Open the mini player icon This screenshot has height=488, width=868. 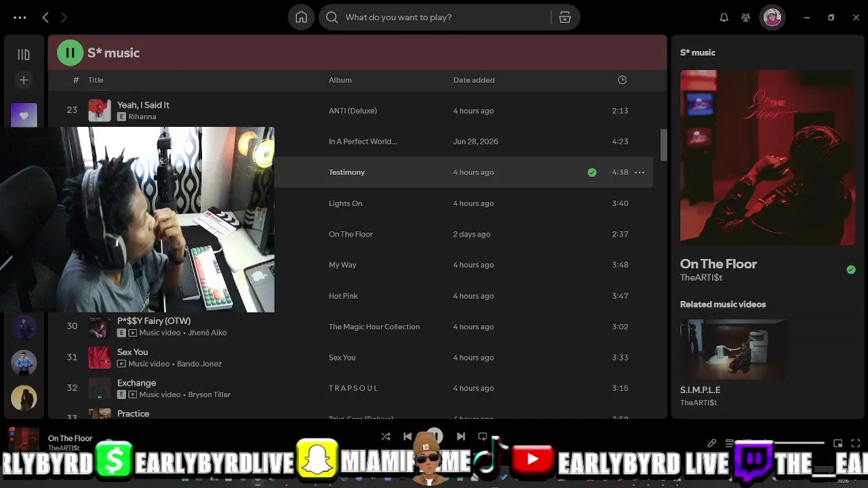click(x=837, y=443)
